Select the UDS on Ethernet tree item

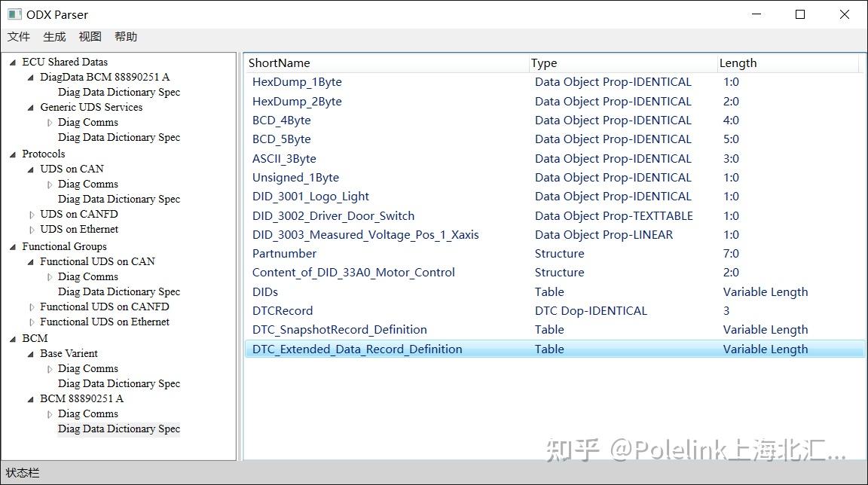78,229
